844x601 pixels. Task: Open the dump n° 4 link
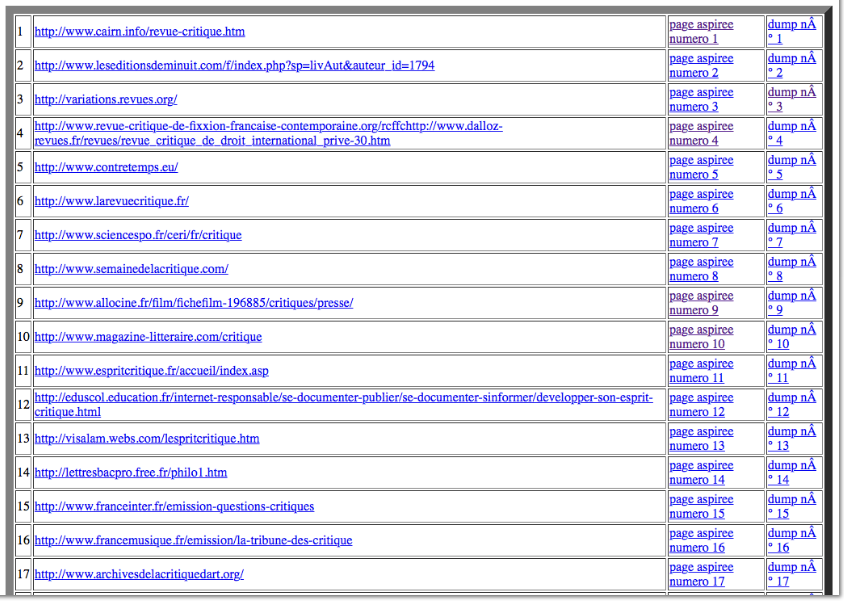coord(791,133)
